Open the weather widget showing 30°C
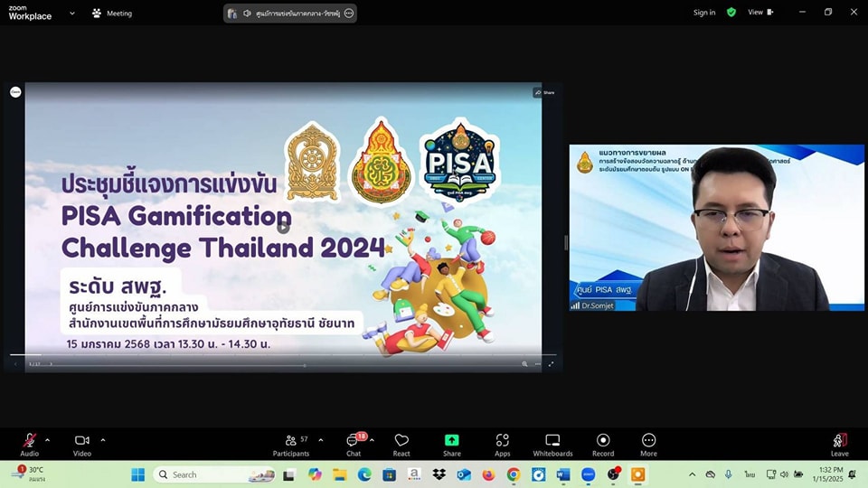This screenshot has width=868, height=488. pyautogui.click(x=28, y=474)
